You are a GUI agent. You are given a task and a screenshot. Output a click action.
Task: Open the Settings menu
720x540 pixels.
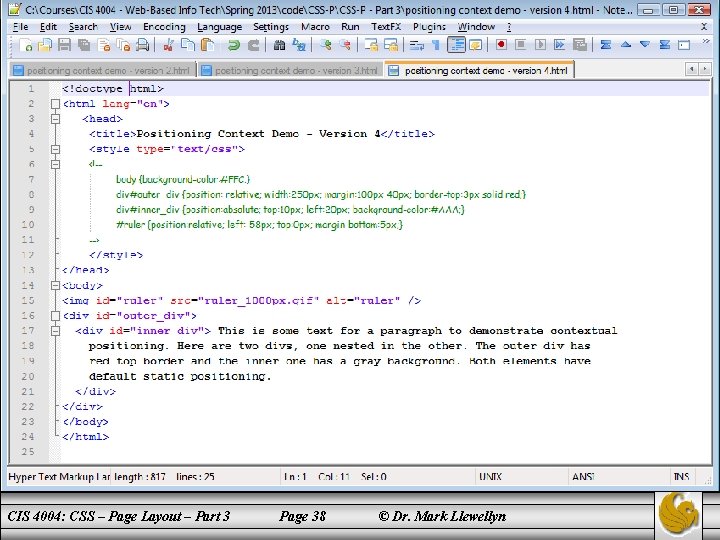pyautogui.click(x=271, y=27)
